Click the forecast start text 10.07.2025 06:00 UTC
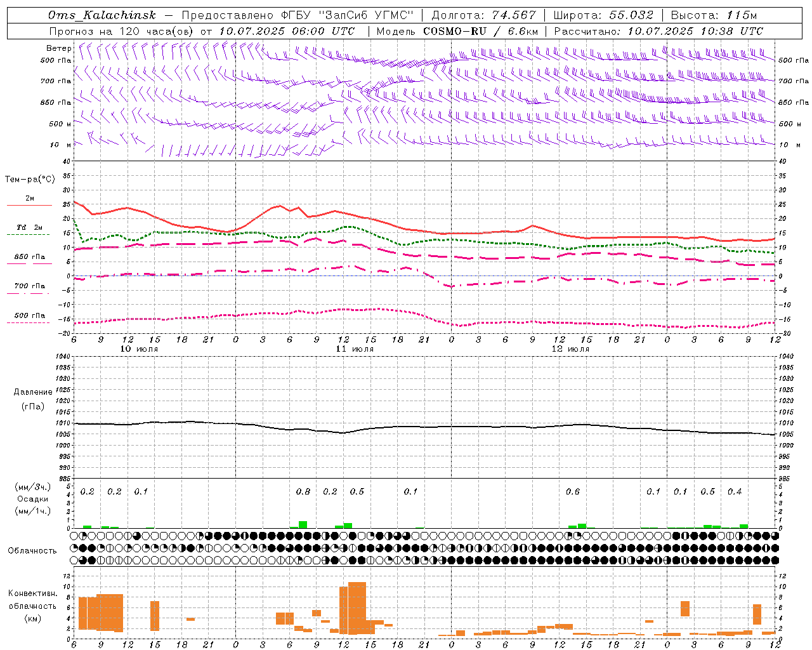The width and height of the screenshot is (812, 650). [x=287, y=31]
